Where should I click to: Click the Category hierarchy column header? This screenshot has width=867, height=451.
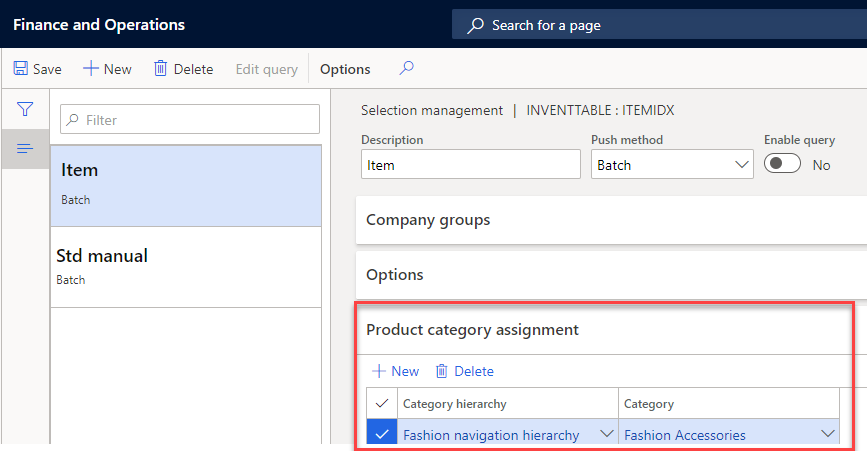508,403
